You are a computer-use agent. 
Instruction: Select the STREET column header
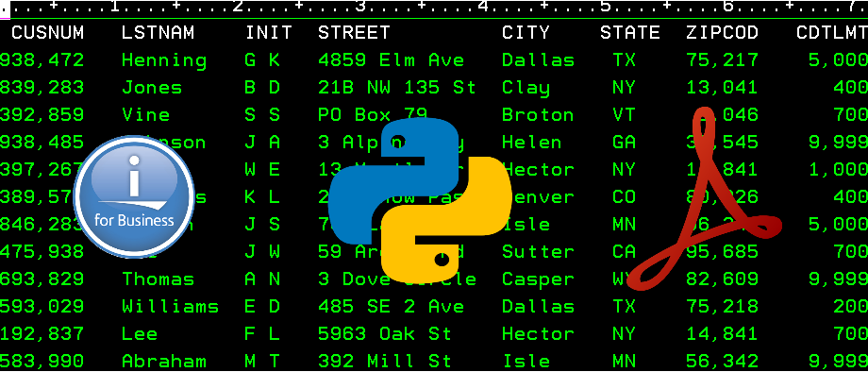(355, 33)
